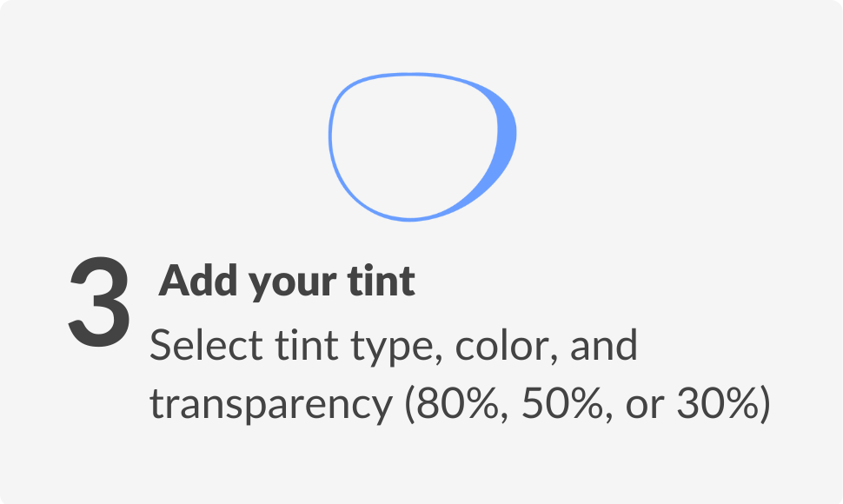Screen dimensions: 843x504
Task: Click the word "Select" in the description
Action: point(206,345)
